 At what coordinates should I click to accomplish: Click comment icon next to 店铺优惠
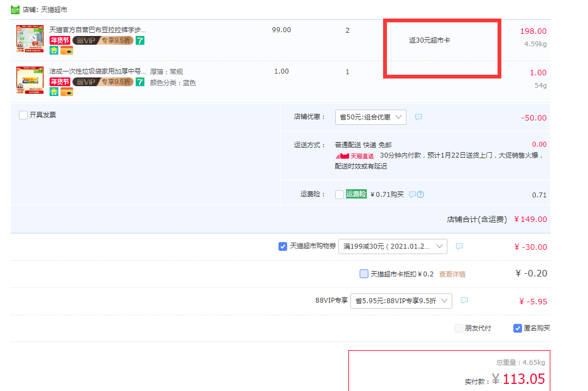coord(419,117)
